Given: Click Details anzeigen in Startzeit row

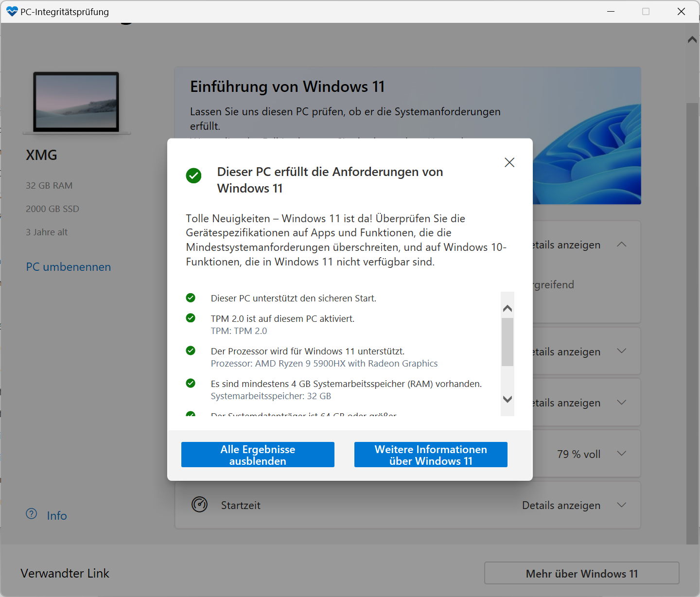Looking at the screenshot, I should pos(561,506).
